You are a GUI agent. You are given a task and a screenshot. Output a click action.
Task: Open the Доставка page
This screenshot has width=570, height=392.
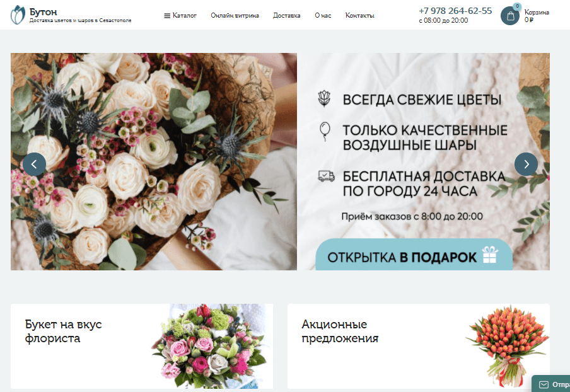pos(286,16)
